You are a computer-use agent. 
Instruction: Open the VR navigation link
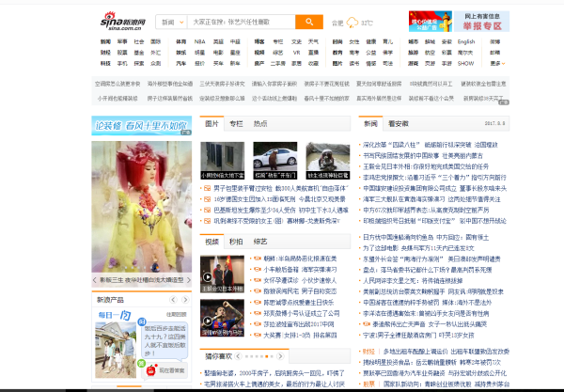(296, 53)
